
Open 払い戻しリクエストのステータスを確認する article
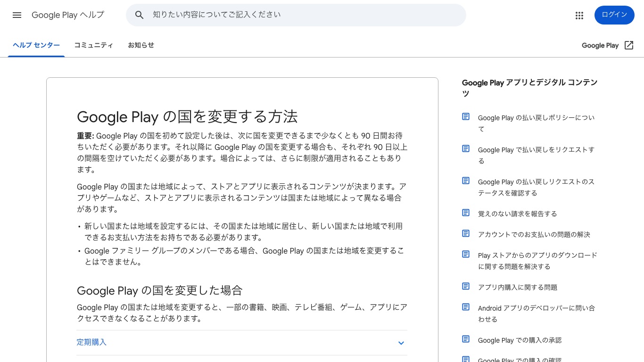537,188
